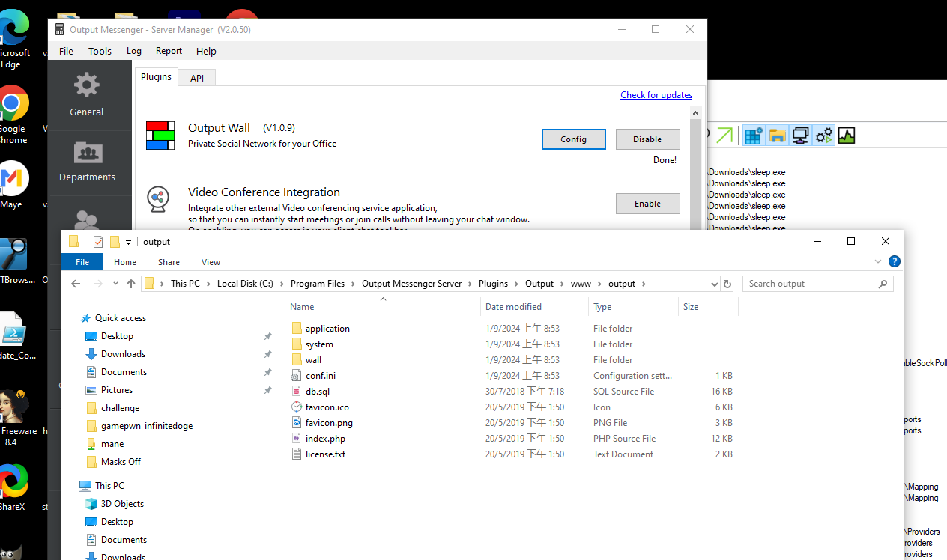Open the Tools menu in Server Manager

pos(100,51)
